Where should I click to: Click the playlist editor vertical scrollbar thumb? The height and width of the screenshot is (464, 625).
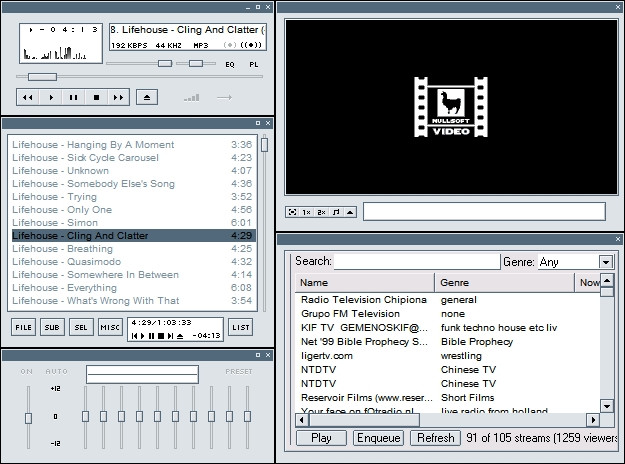[x=264, y=144]
